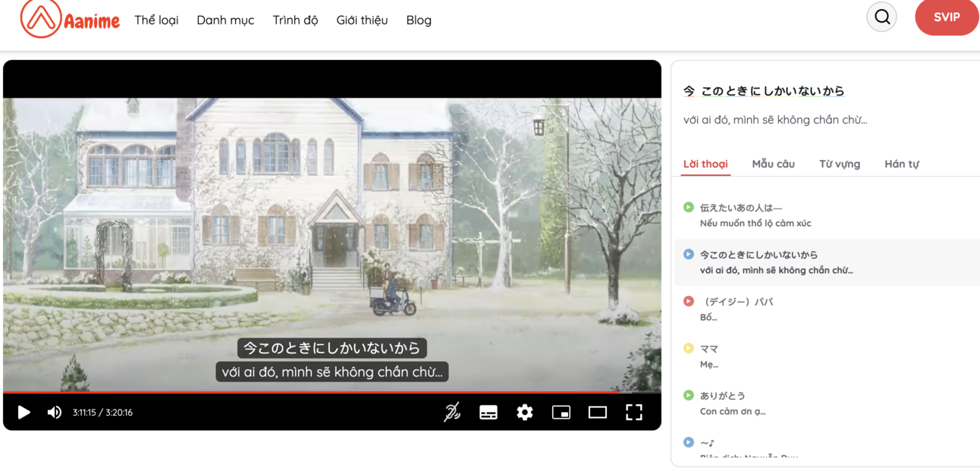
Task: Open the search magnifier icon
Action: [881, 17]
